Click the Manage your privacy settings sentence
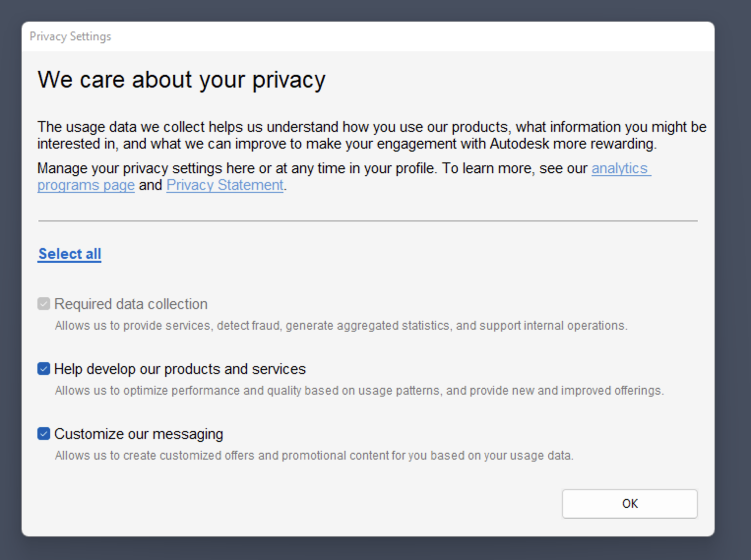This screenshot has height=560, width=751. (236, 169)
